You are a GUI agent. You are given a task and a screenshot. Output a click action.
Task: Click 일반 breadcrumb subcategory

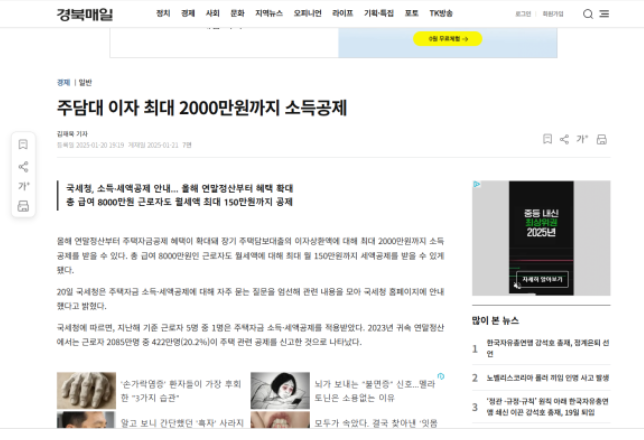pos(85,83)
